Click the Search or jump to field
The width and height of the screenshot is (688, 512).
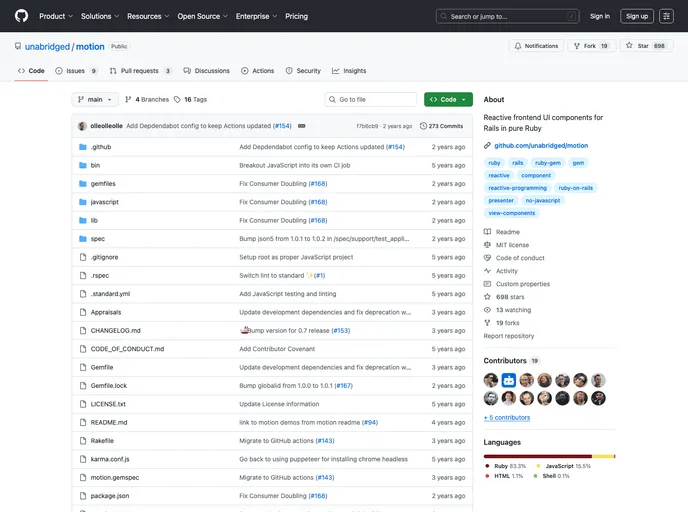point(507,16)
